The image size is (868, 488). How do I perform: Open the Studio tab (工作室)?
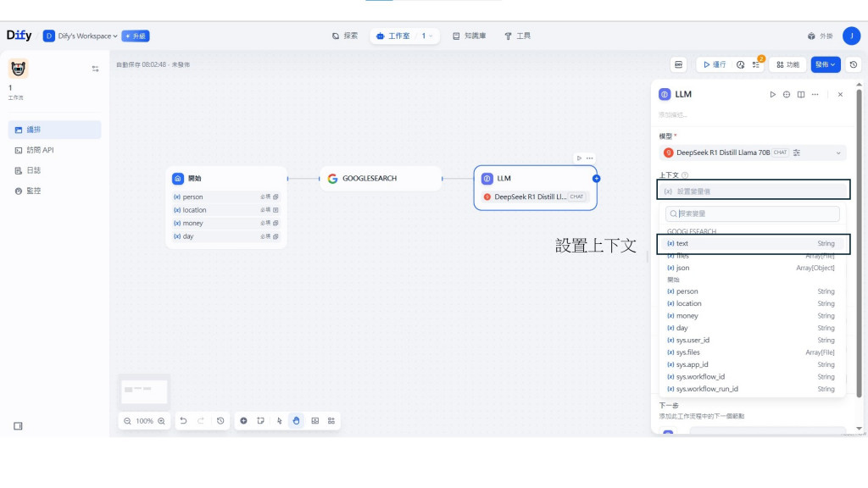click(393, 36)
